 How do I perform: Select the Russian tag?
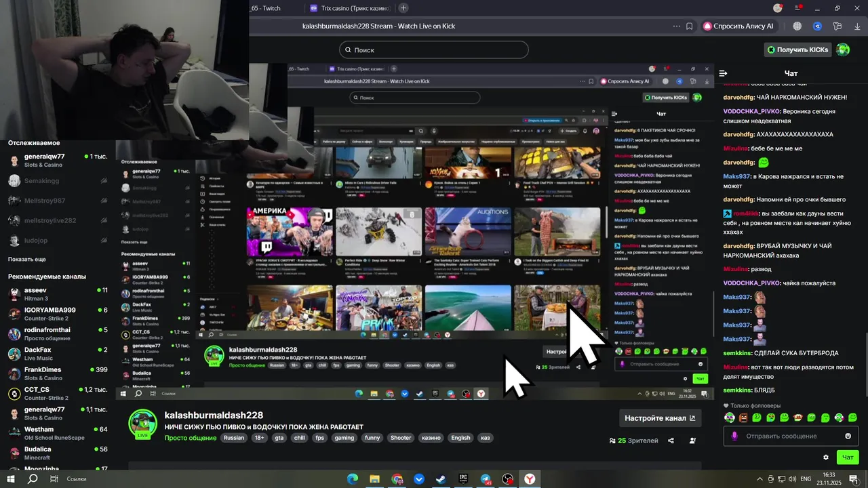tap(234, 438)
